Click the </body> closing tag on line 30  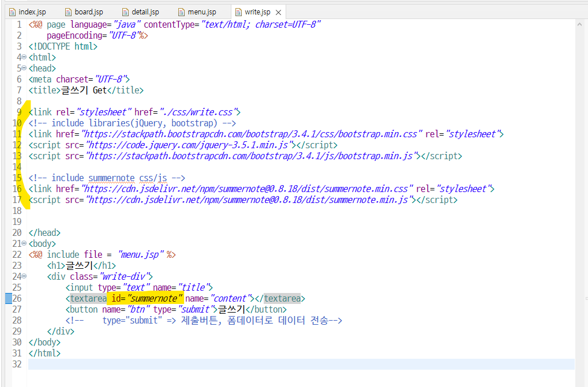coord(44,343)
